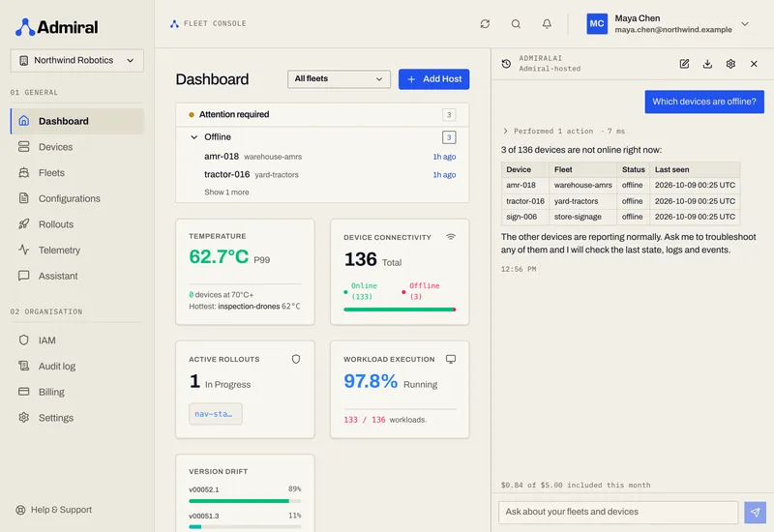Click the monitor icon on Workload Execution
Viewport: 774px width, 532px height.
[x=451, y=359]
